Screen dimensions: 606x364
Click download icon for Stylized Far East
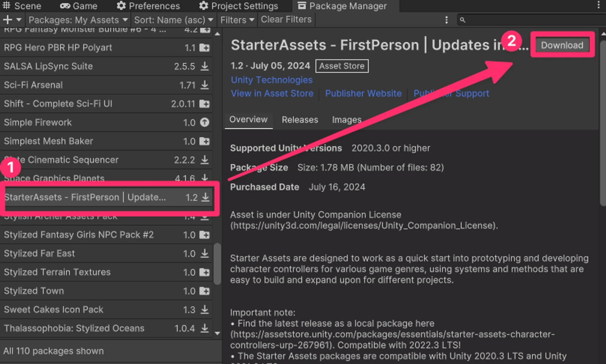tap(205, 253)
